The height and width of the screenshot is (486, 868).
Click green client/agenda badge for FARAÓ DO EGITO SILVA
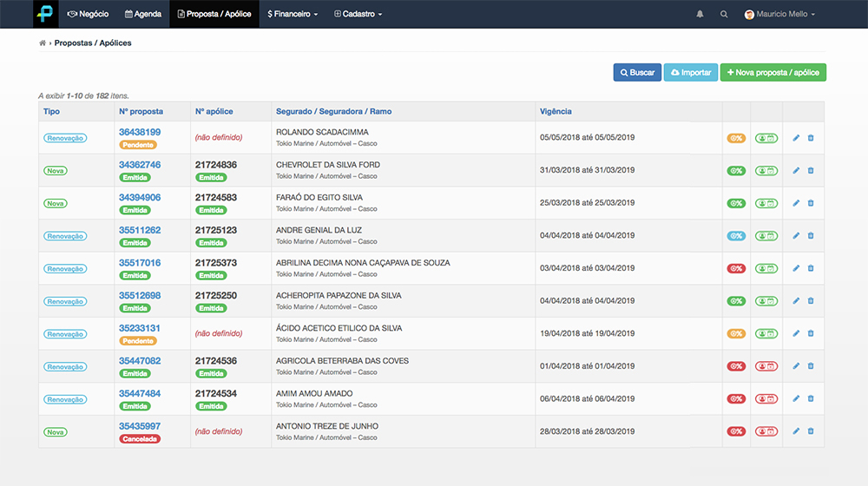[x=766, y=203]
